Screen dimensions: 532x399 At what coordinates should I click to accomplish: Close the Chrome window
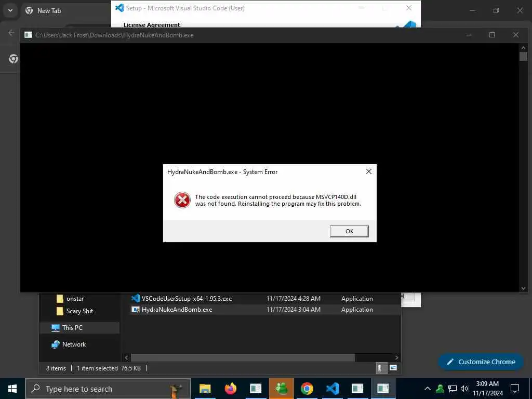click(520, 10)
